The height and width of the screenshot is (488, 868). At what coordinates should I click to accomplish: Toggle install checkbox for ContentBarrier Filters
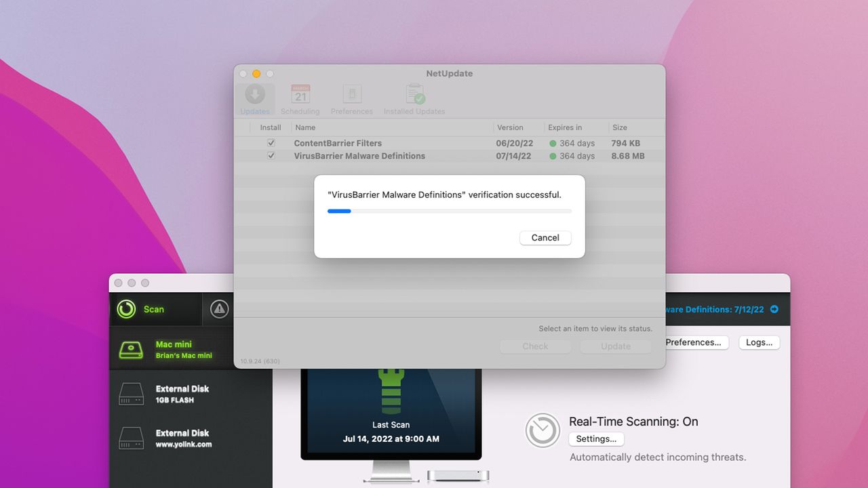point(271,143)
